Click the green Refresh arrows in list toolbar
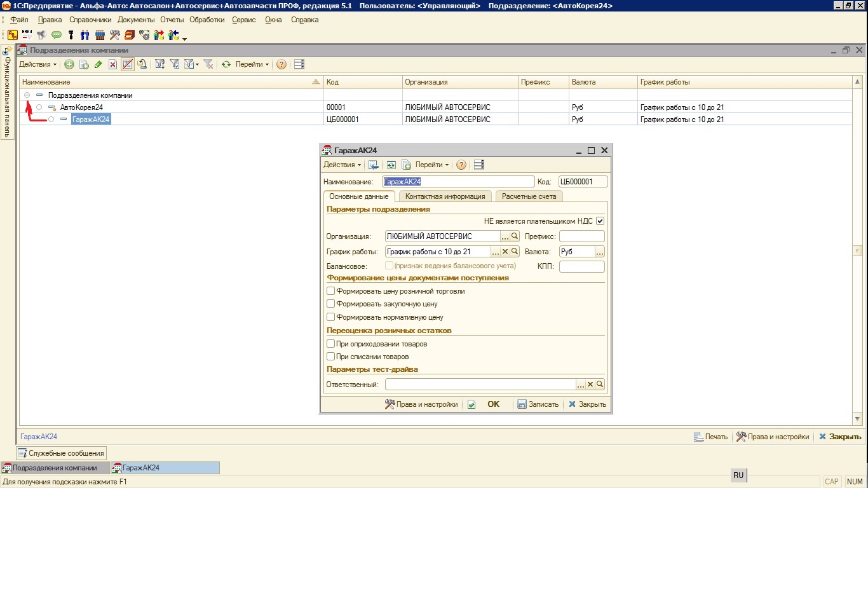Image resolution: width=868 pixels, height=614 pixels. tap(226, 64)
